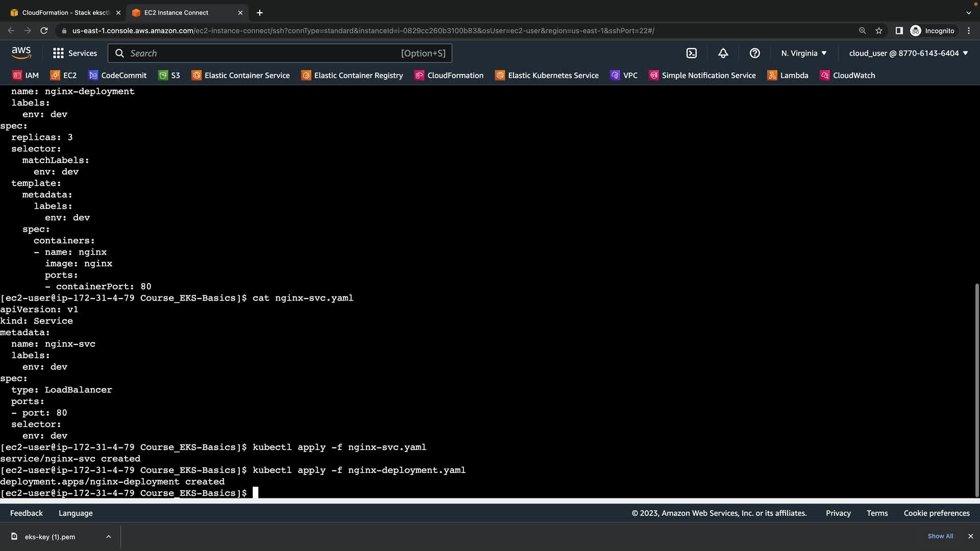Click the help question mark icon
Image resolution: width=980 pixels, height=551 pixels.
click(754, 53)
